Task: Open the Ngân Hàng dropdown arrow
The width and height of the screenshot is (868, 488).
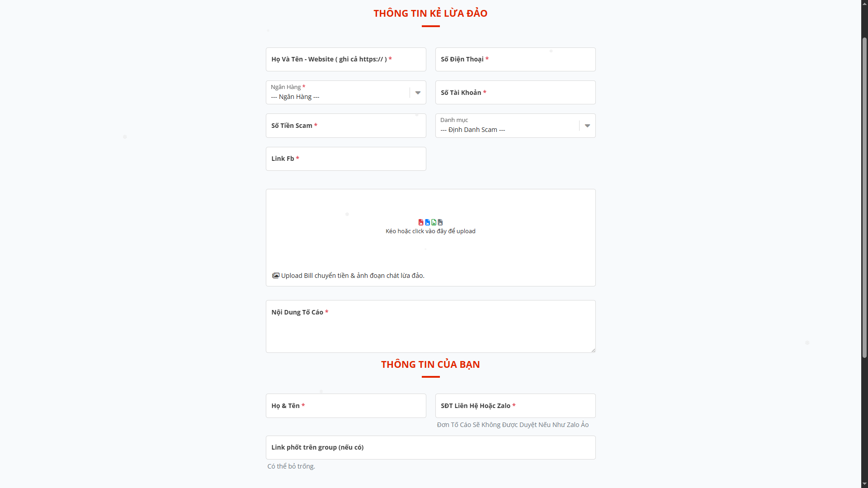Action: (417, 92)
